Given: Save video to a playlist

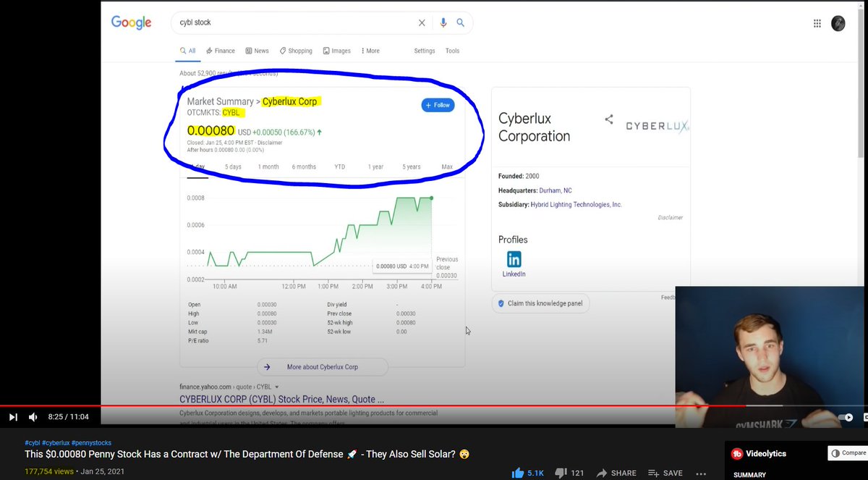Looking at the screenshot, I should coord(665,473).
